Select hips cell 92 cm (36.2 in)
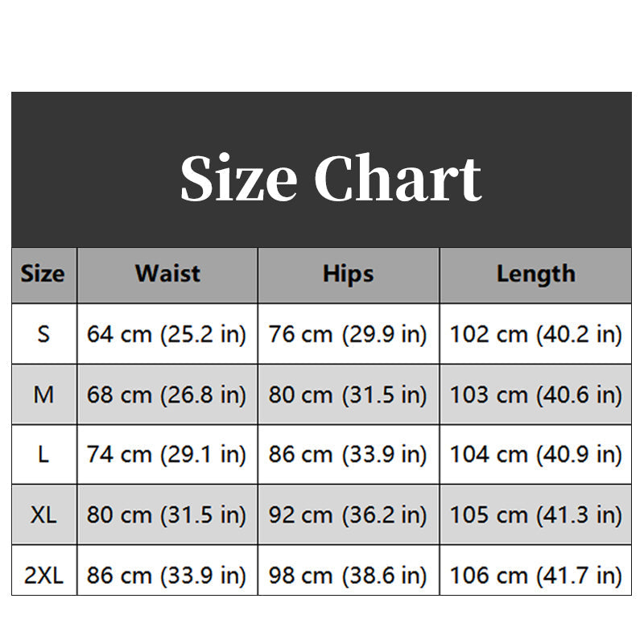The image size is (644, 644). (x=349, y=514)
